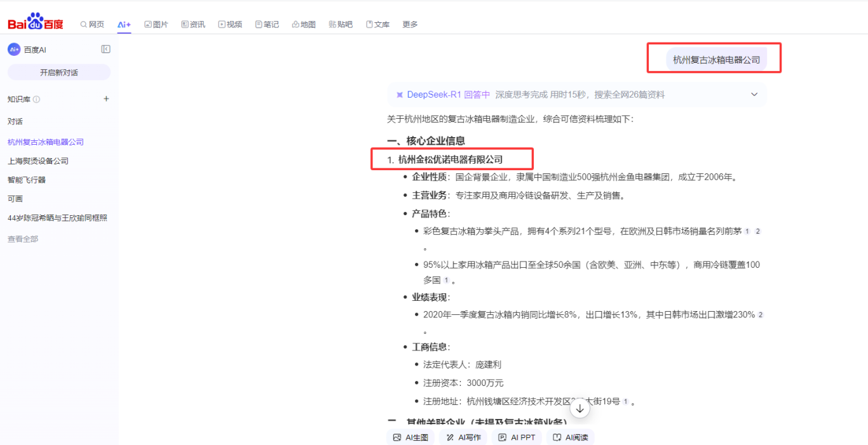Click the text 法定代表人：庞建利
The image size is (868, 445).
point(463,365)
